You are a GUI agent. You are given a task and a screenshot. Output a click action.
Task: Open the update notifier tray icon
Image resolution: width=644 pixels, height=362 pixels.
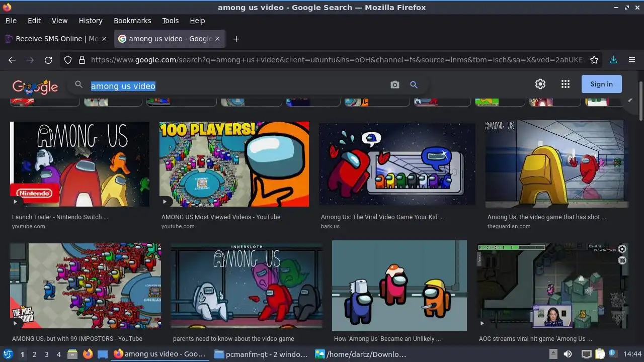(x=613, y=354)
